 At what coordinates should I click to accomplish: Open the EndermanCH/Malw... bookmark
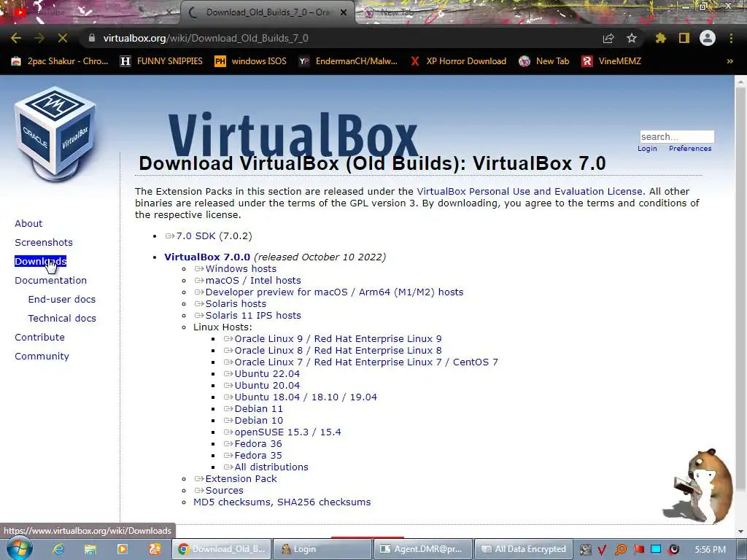click(348, 61)
